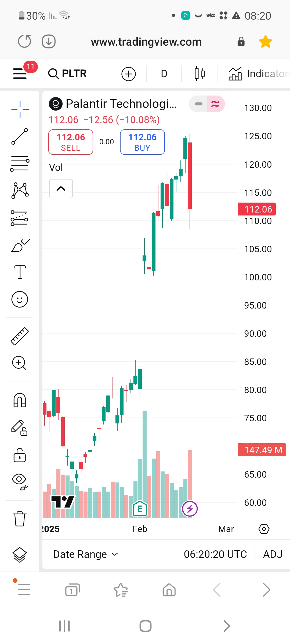Viewport: 290px width, 644px height.
Task: Click the TradingView logo
Action: tap(63, 502)
